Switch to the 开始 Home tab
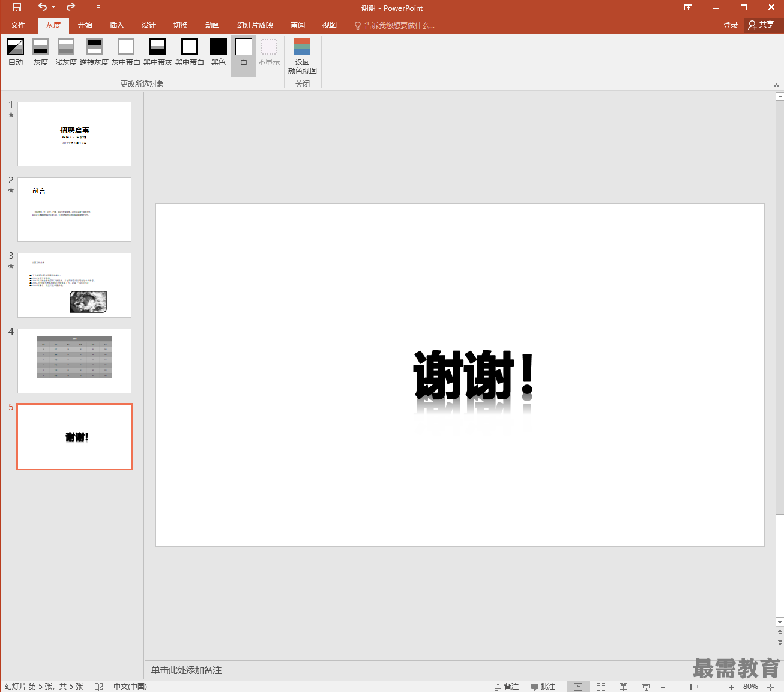The width and height of the screenshot is (784, 692). [85, 25]
